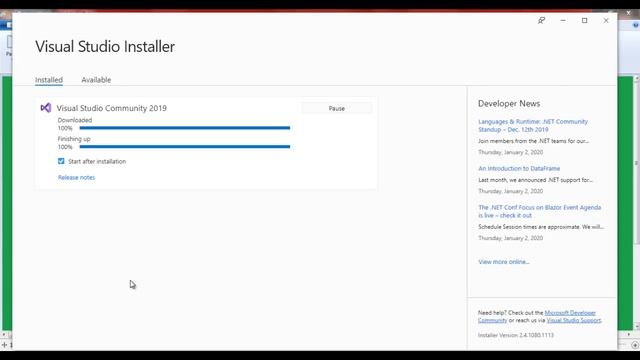The image size is (640, 360).
Task: Click 'Join members from the .NET teams' text
Action: (533, 141)
